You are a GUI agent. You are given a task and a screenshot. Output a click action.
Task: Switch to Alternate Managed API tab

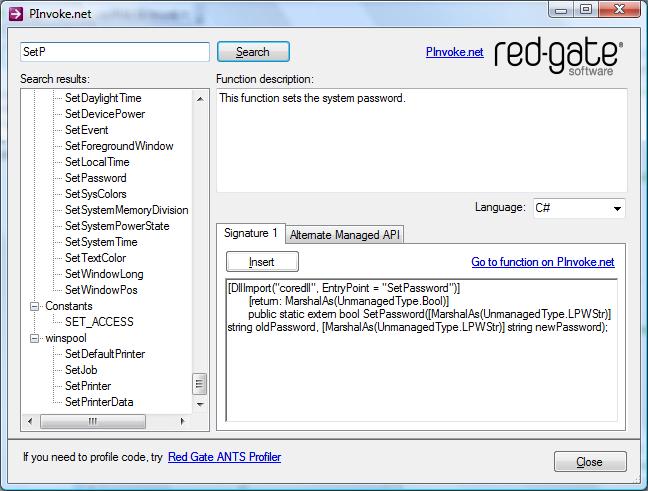(x=345, y=235)
